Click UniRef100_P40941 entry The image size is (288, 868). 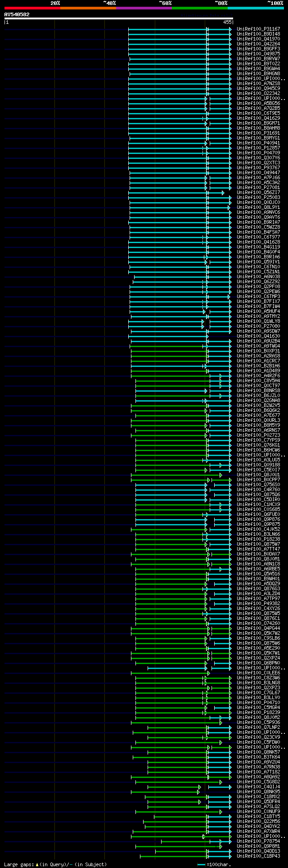pos(258,143)
